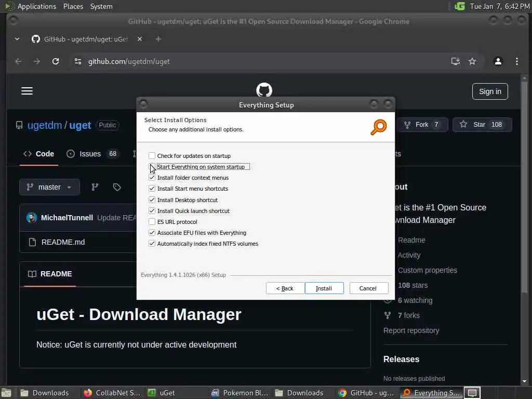Open Releases heading link
The image size is (532, 399).
pos(402,359)
